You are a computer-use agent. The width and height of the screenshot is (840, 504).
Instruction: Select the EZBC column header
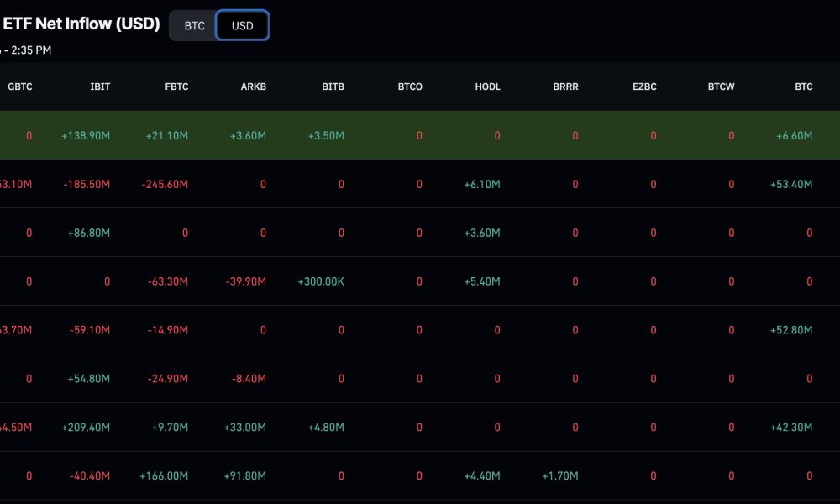pyautogui.click(x=644, y=87)
